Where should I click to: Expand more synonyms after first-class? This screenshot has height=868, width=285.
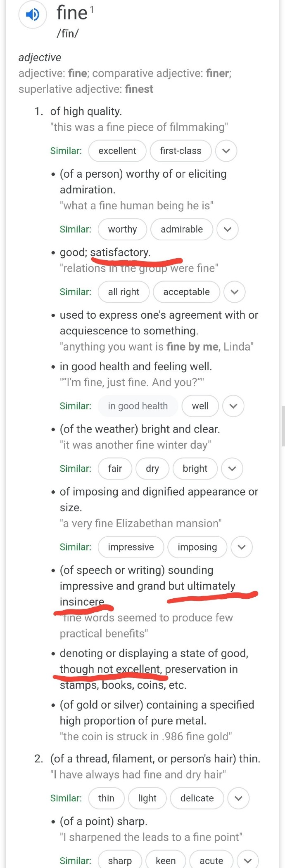226,151
